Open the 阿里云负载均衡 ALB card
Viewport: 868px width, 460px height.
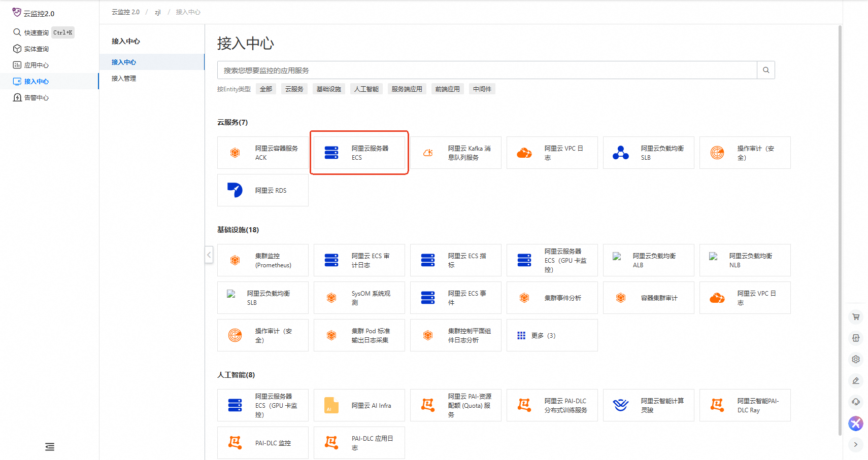click(649, 260)
